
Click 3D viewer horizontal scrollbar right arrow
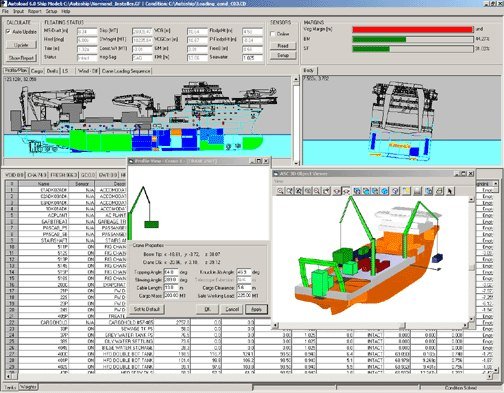click(465, 325)
